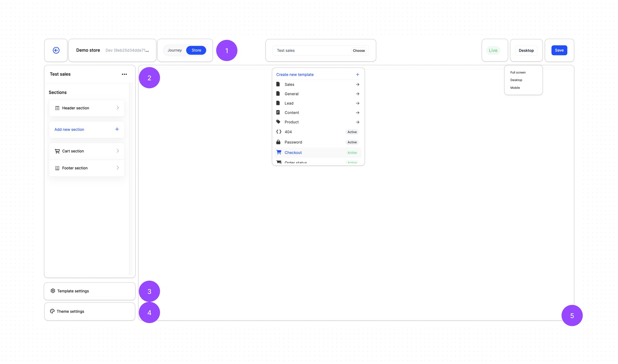Click the Save button

[559, 50]
